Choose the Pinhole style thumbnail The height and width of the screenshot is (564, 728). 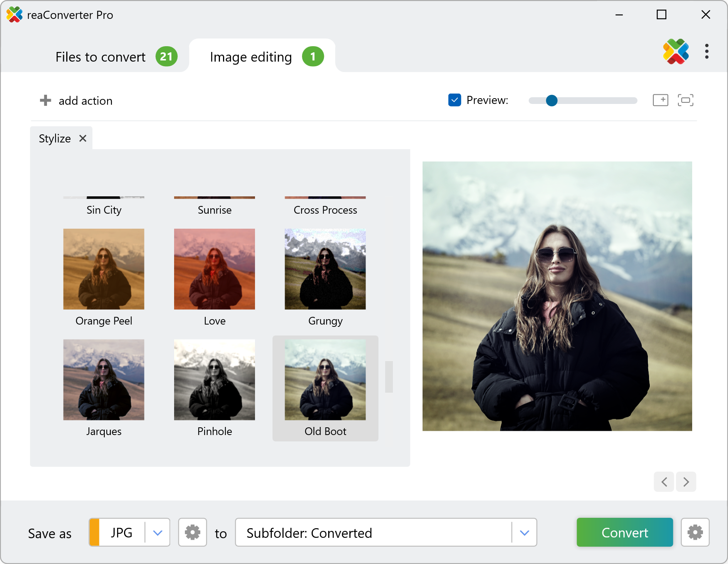pyautogui.click(x=214, y=380)
